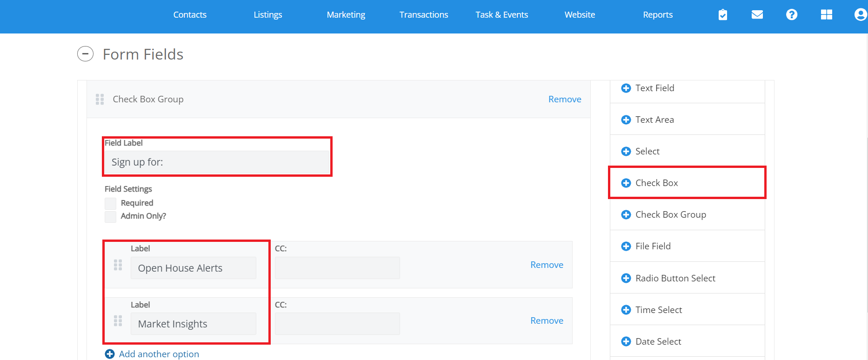Click the help question mark icon

click(x=791, y=15)
